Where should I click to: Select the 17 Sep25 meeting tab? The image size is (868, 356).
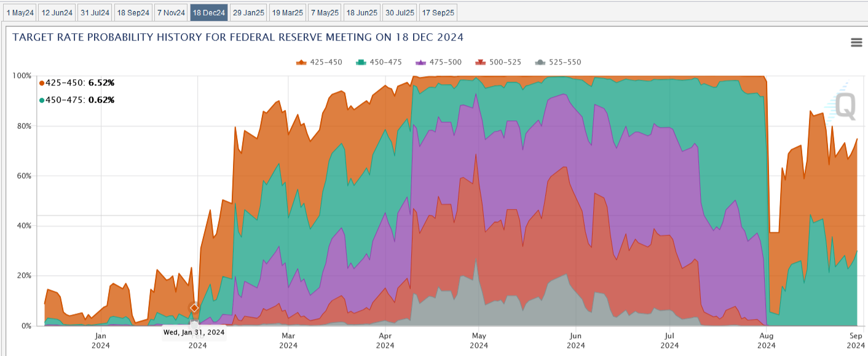tap(438, 12)
